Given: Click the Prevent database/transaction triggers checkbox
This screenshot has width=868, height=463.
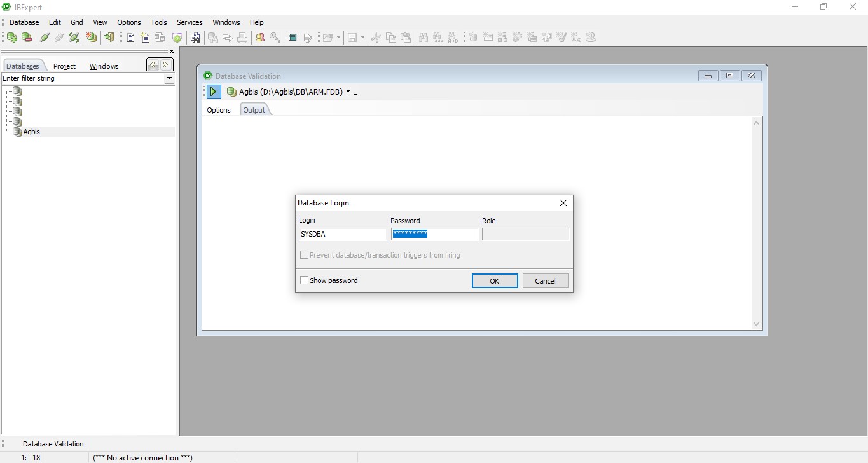Looking at the screenshot, I should 304,255.
